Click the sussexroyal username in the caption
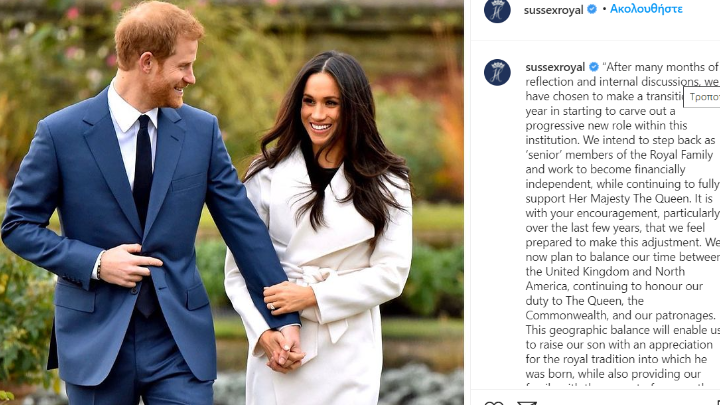The image size is (720, 405). coord(555,67)
